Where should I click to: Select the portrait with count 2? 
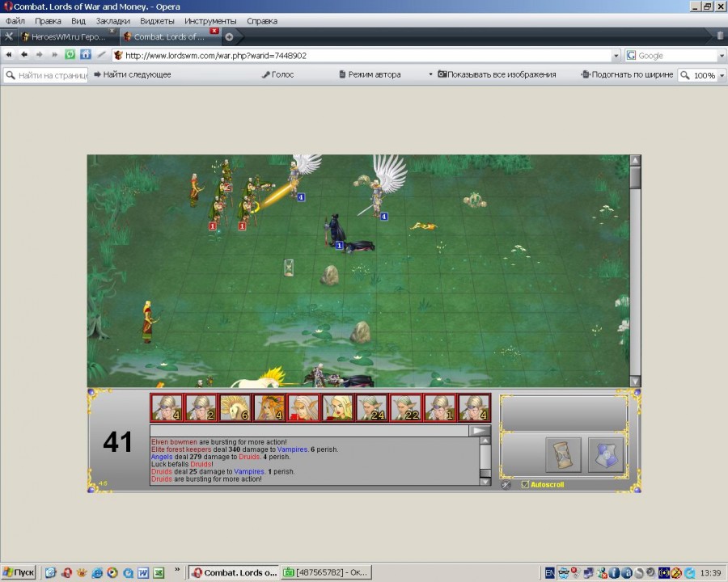[x=201, y=407]
